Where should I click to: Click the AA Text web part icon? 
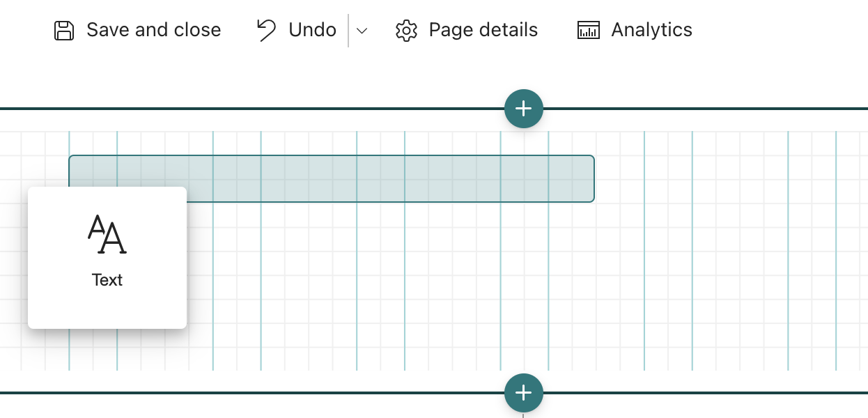click(107, 235)
